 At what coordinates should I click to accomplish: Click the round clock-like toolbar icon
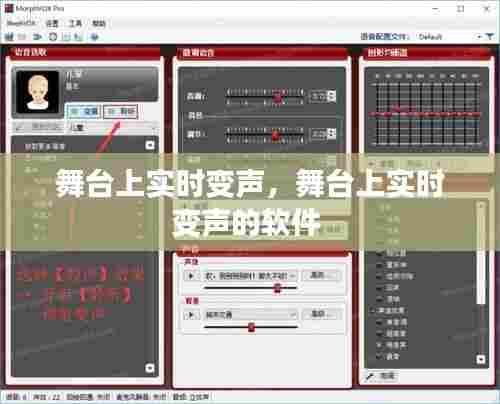click(x=53, y=37)
